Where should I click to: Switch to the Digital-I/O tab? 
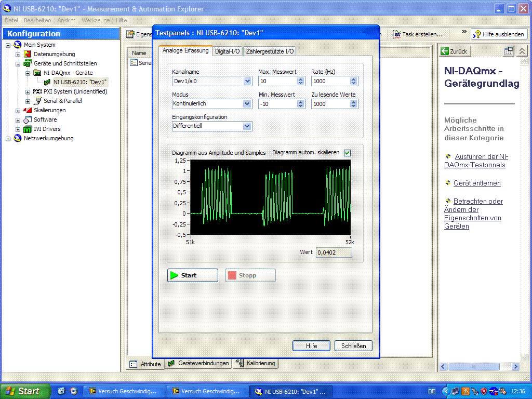coord(228,51)
